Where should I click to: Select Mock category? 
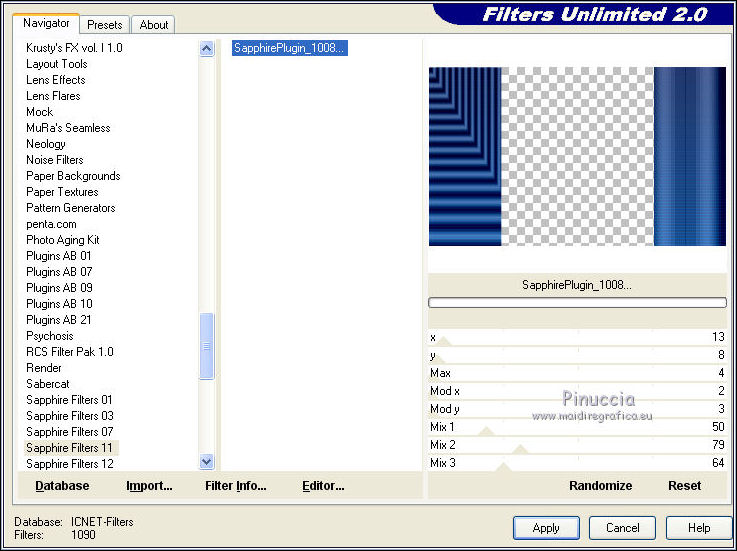click(39, 112)
